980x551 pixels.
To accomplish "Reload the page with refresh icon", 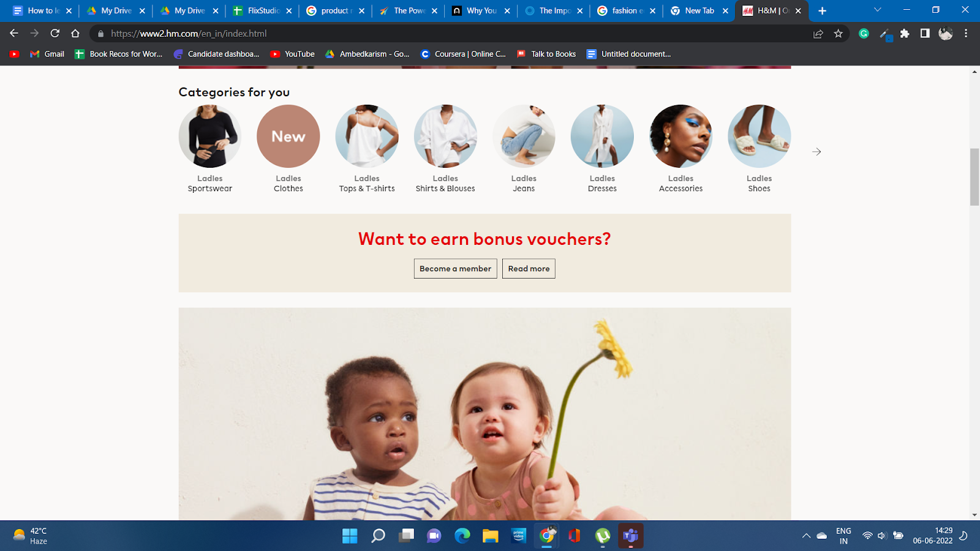I will pos(55,34).
